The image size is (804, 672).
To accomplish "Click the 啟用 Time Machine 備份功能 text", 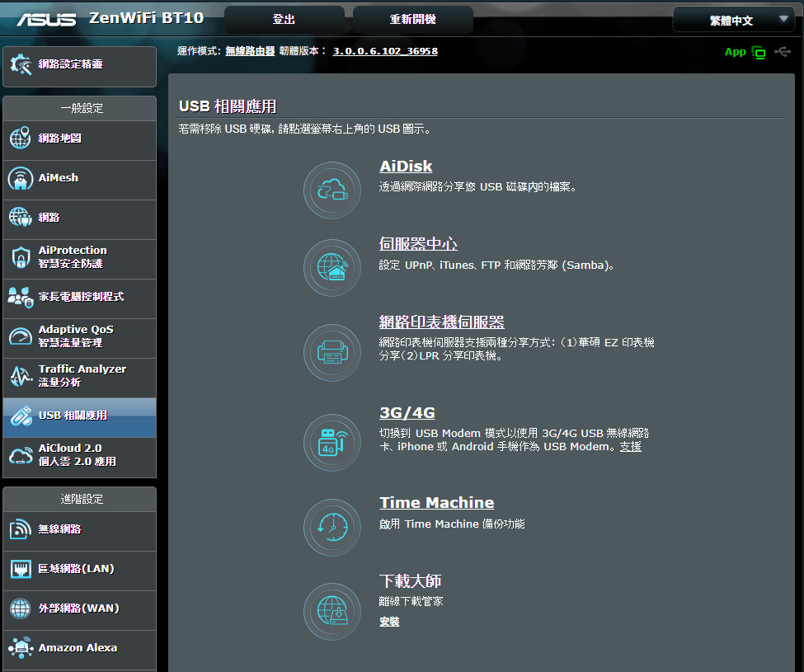I will (x=452, y=524).
